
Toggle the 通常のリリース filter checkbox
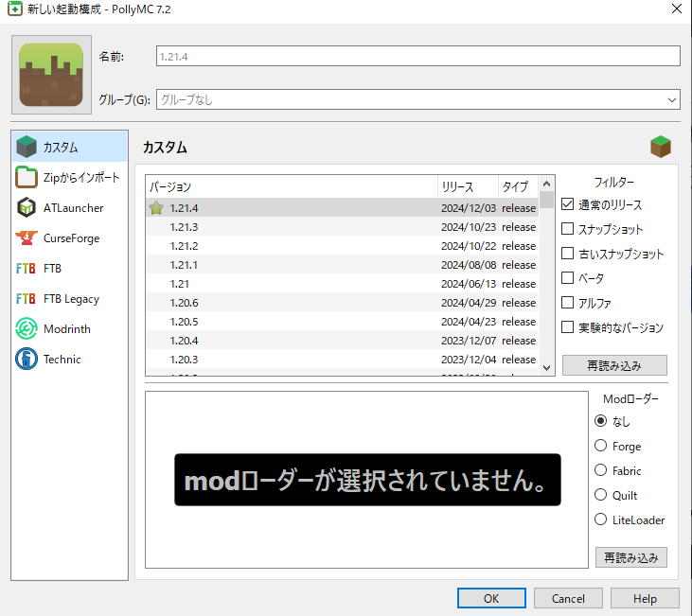point(568,204)
